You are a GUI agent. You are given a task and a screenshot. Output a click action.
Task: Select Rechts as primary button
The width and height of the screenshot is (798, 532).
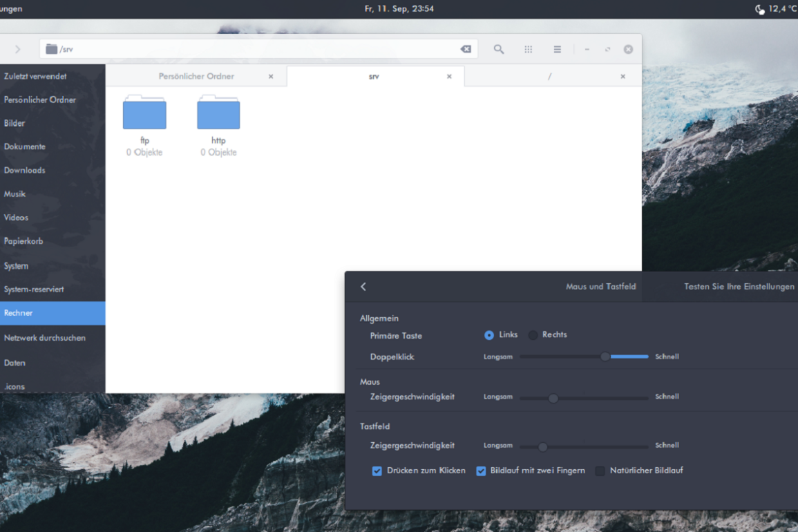533,335
